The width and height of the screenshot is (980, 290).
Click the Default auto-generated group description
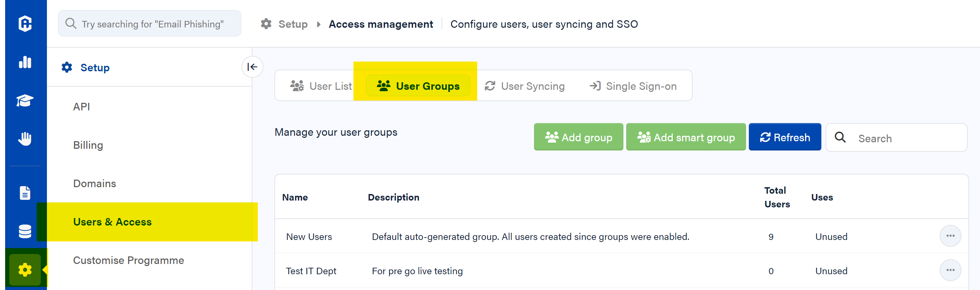point(530,237)
